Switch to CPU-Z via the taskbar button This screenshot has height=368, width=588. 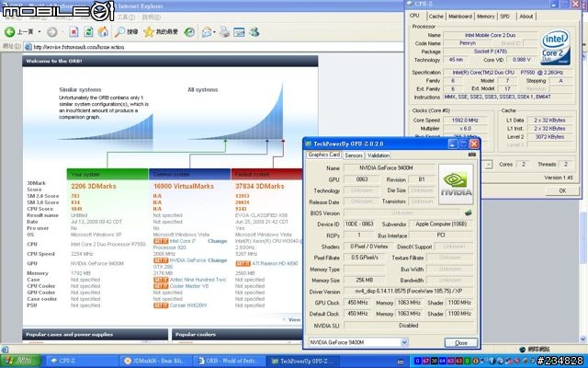[x=82, y=361]
